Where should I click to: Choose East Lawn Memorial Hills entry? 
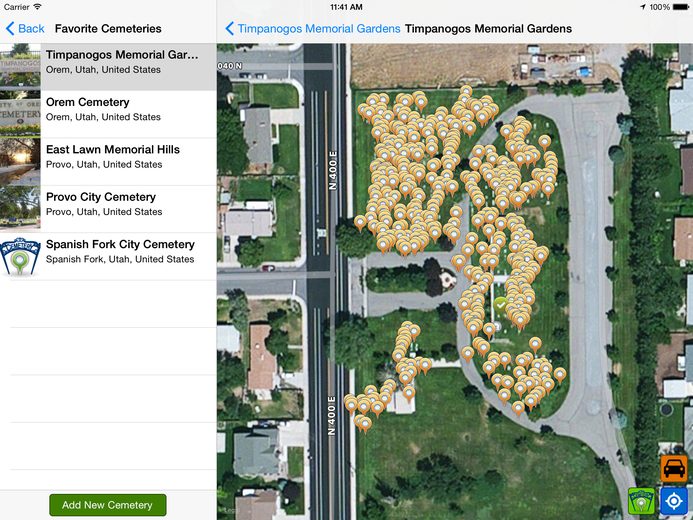click(108, 161)
